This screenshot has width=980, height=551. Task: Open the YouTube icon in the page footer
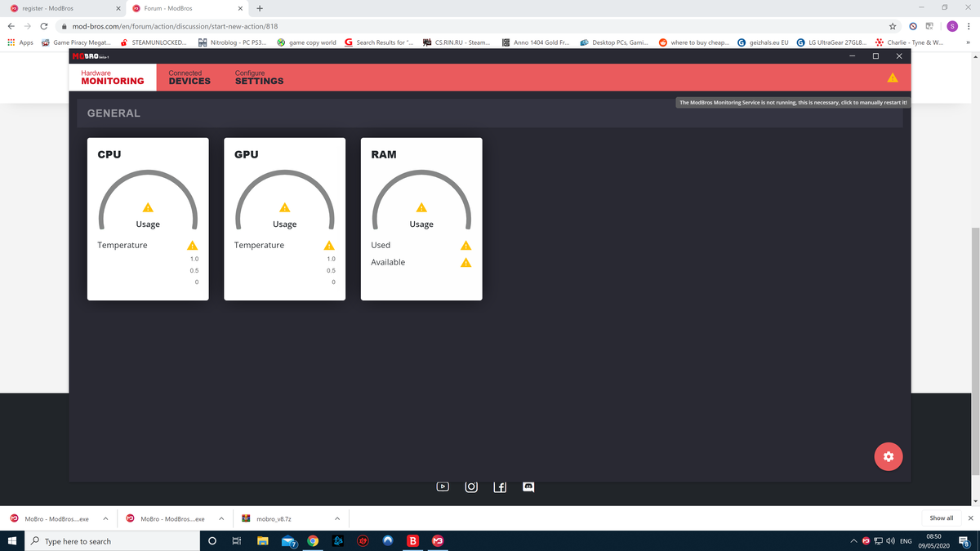[x=443, y=487]
